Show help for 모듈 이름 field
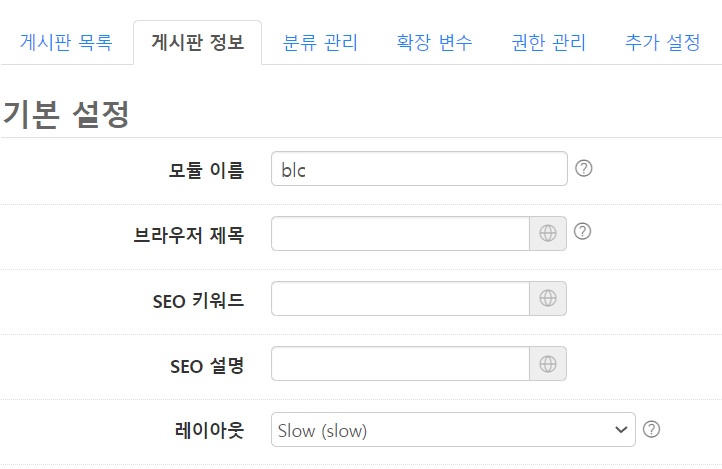 (585, 168)
